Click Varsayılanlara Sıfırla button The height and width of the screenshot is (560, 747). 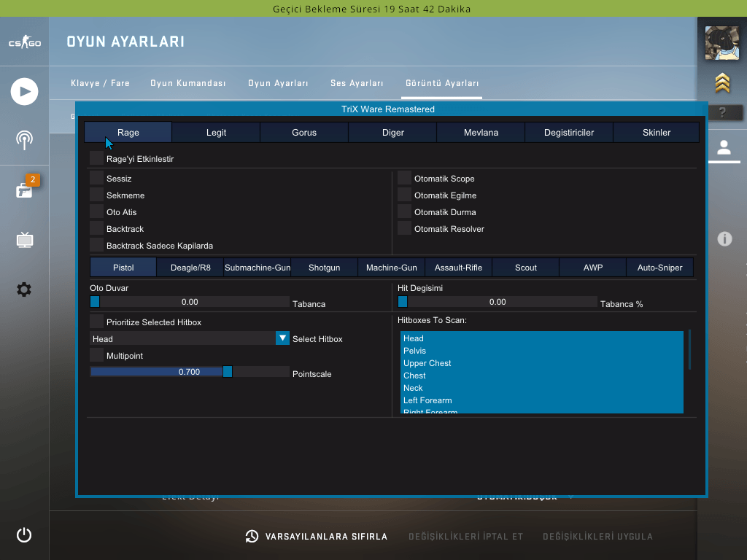(x=317, y=536)
